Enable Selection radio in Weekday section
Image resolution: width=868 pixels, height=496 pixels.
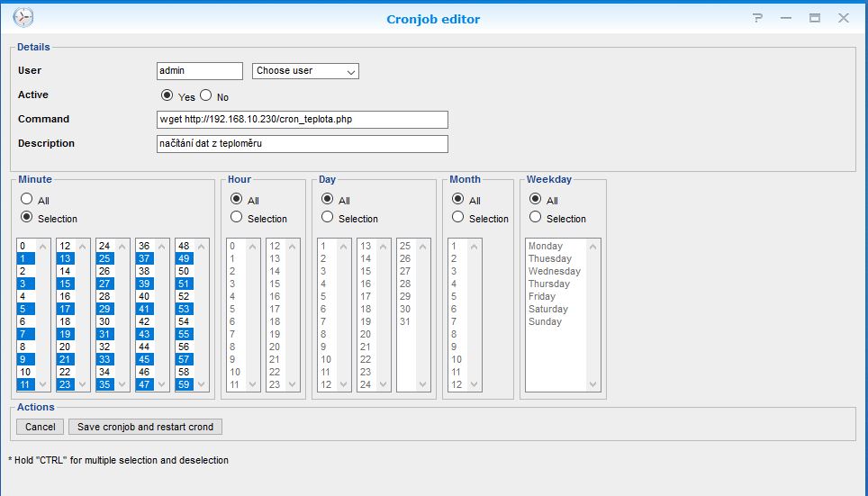pyautogui.click(x=536, y=217)
